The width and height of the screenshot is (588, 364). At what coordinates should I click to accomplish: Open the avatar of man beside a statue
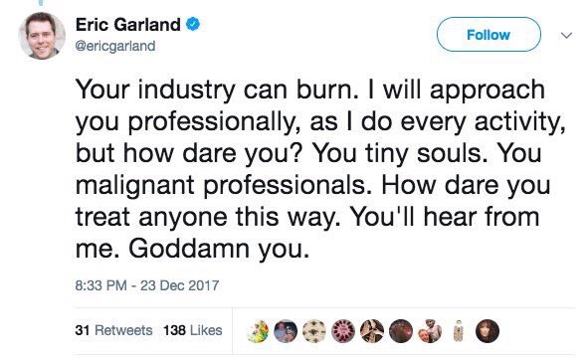430,331
